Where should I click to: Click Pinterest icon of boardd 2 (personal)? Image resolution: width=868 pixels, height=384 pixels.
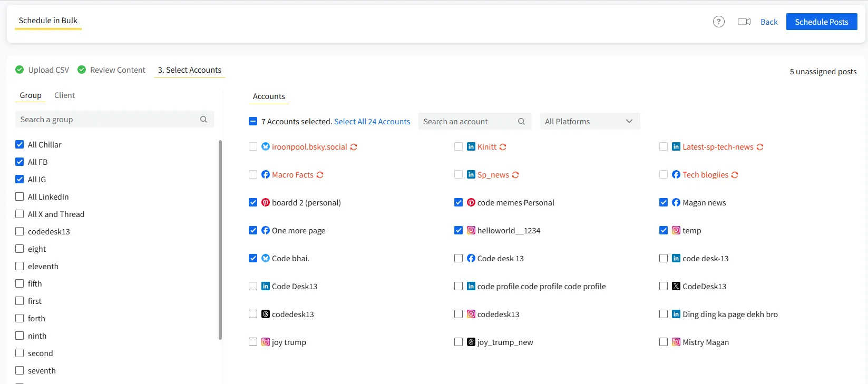[x=266, y=202]
